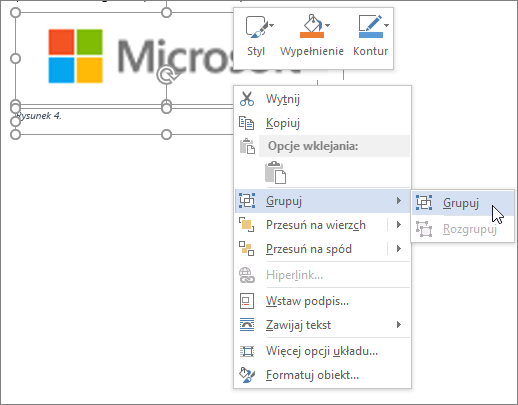Click the Przesuń na spód icon
The height and width of the screenshot is (405, 518).
(x=247, y=249)
